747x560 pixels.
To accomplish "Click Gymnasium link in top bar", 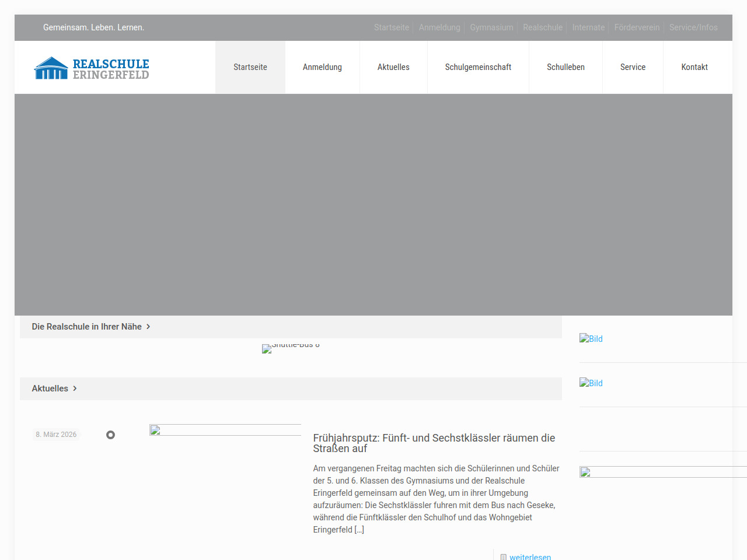I will [x=491, y=27].
